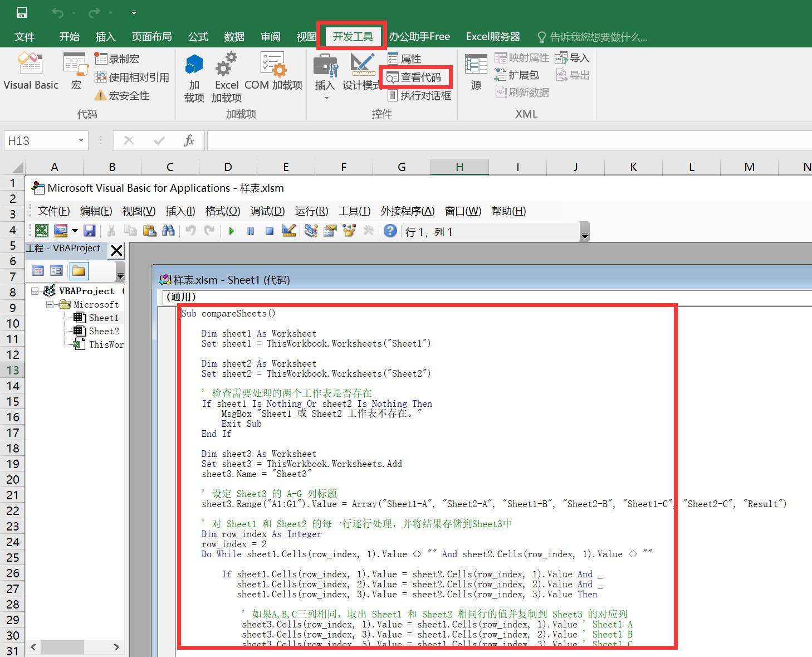812x657 pixels.
Task: Open the (通用) object dropdown in code window
Action: point(487,297)
